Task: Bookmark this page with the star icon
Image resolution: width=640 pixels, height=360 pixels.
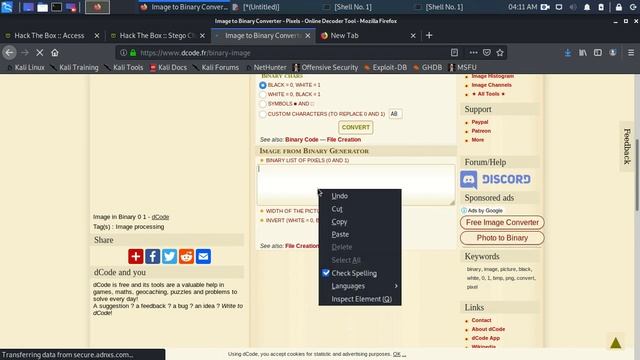Action: click(x=500, y=53)
